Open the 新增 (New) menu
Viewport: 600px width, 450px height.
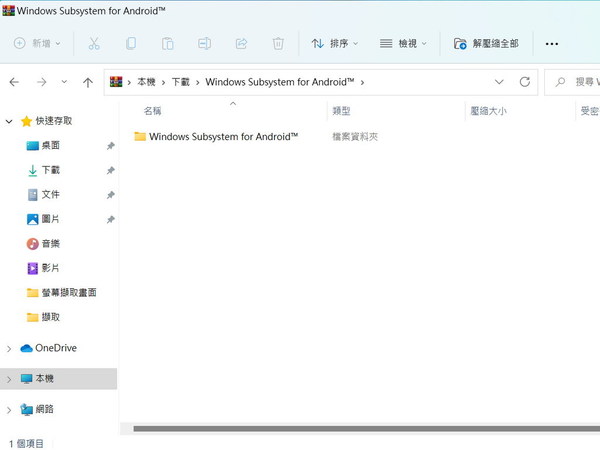point(37,43)
